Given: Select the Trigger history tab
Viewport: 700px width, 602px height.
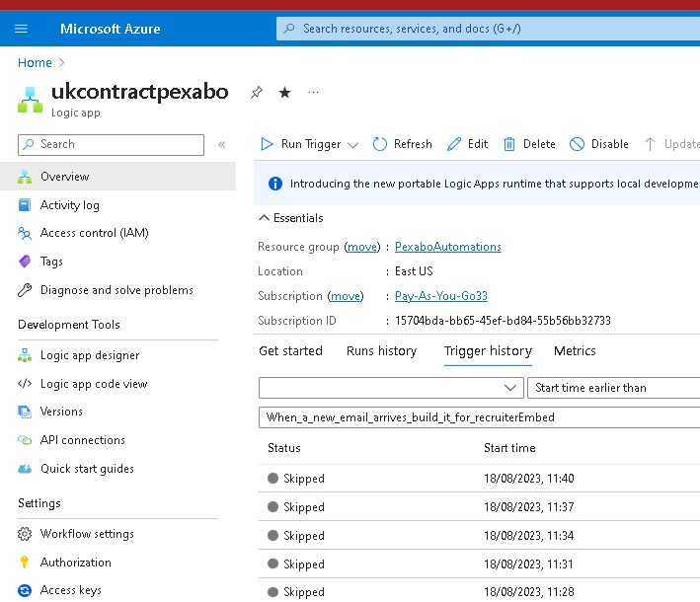Looking at the screenshot, I should coord(488,351).
